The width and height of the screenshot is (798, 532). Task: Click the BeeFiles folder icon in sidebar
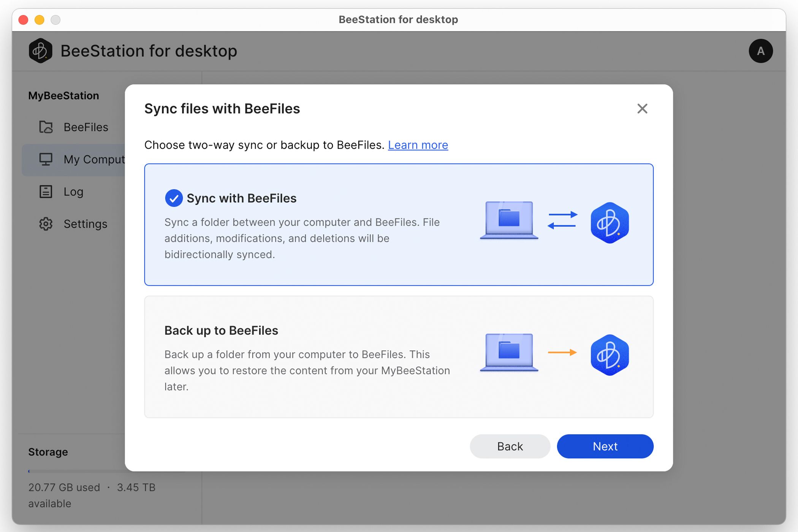(46, 127)
